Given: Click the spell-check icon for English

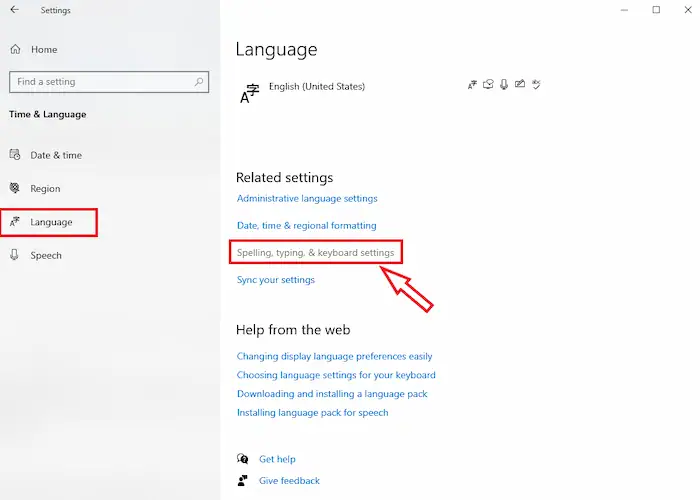Looking at the screenshot, I should click(x=537, y=86).
